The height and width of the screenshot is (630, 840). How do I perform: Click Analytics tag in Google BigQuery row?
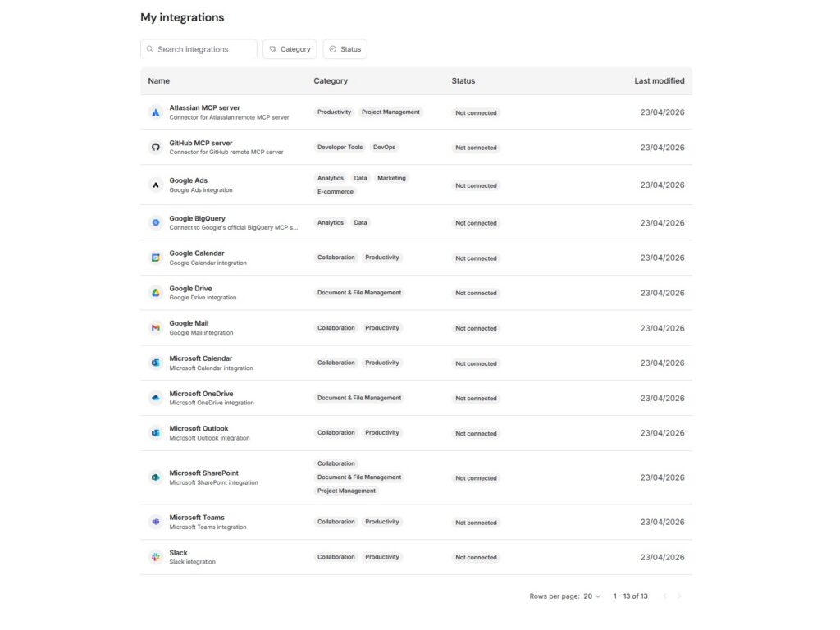click(330, 222)
